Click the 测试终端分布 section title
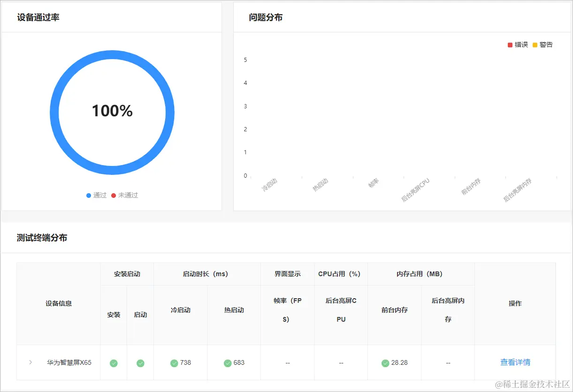The image size is (573, 392). coord(42,238)
